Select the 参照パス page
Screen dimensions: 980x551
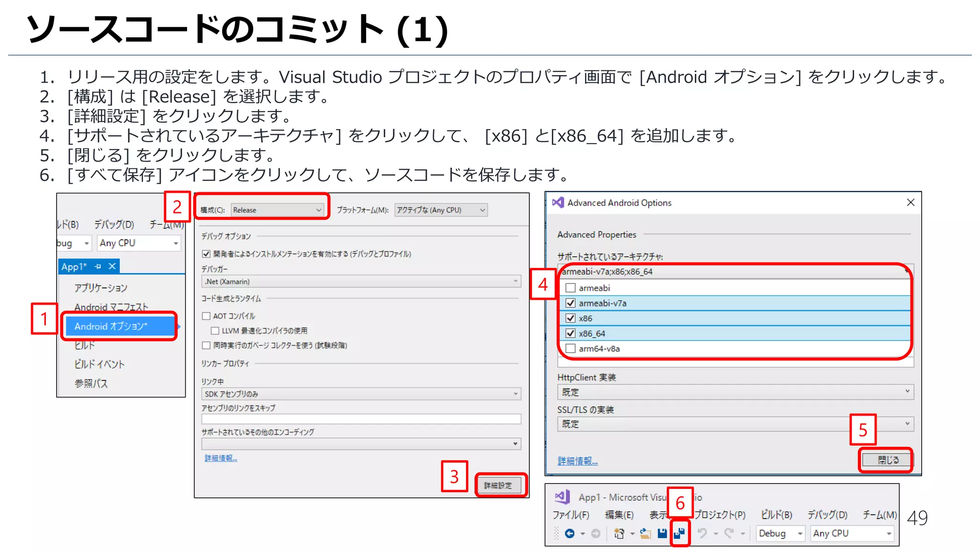[91, 383]
